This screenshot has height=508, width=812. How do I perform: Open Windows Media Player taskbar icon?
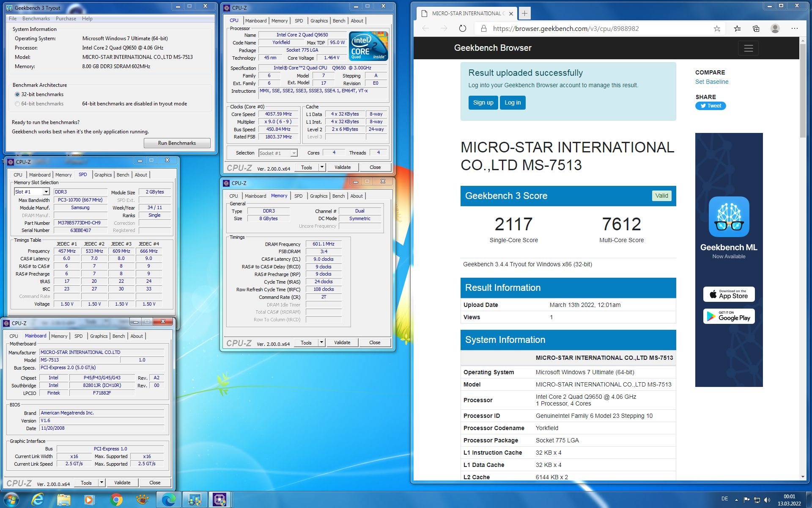click(x=89, y=500)
